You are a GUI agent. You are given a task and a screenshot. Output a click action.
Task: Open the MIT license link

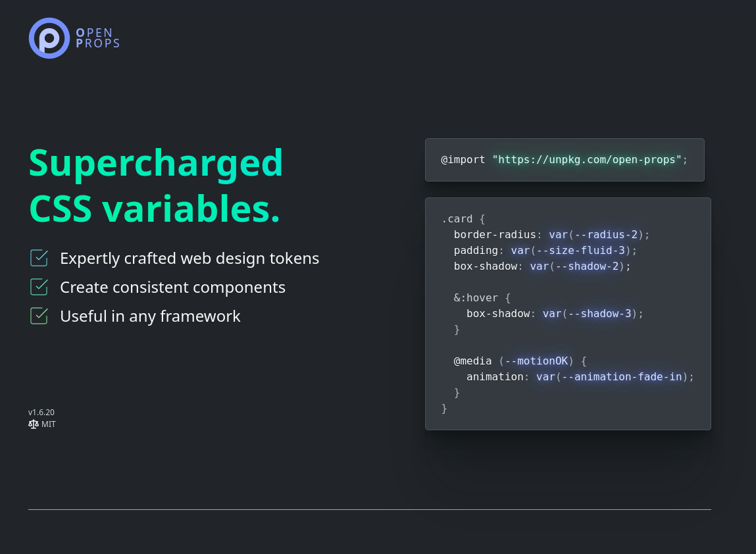(48, 424)
